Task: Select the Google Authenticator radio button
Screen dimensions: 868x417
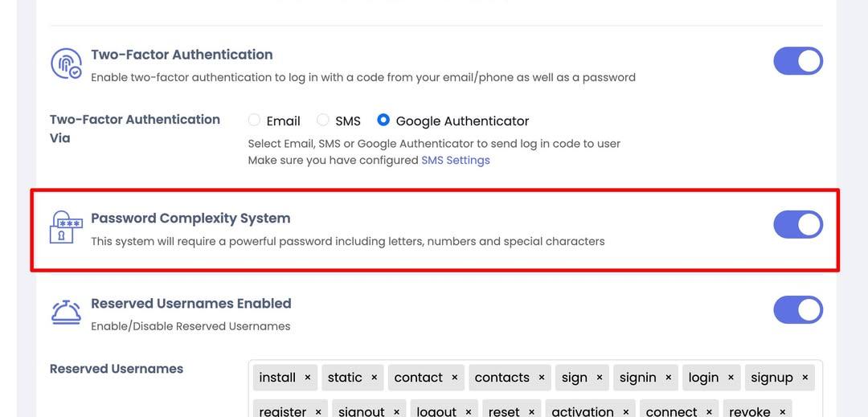Action: point(383,121)
